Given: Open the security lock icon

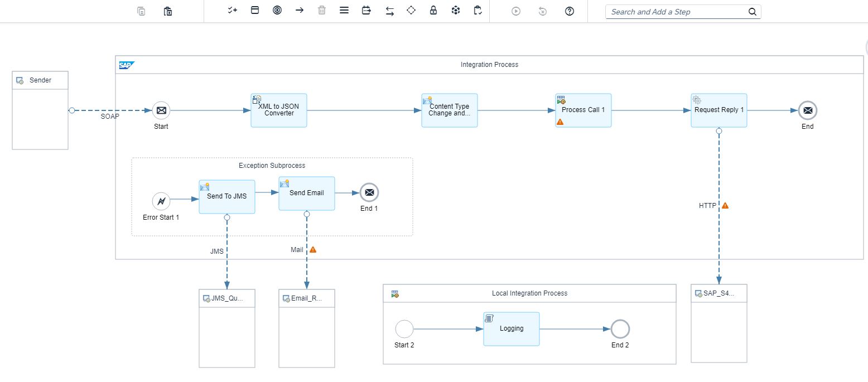Looking at the screenshot, I should [x=433, y=10].
